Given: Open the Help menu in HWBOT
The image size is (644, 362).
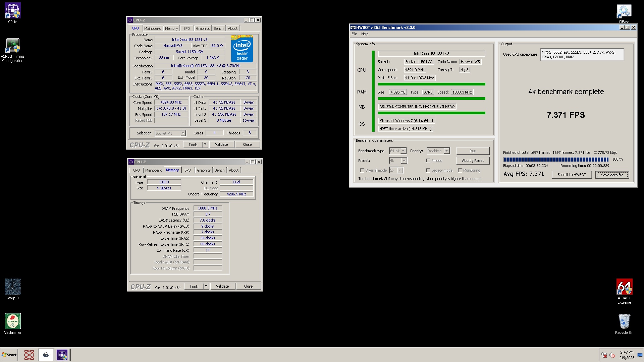Looking at the screenshot, I should point(365,34).
